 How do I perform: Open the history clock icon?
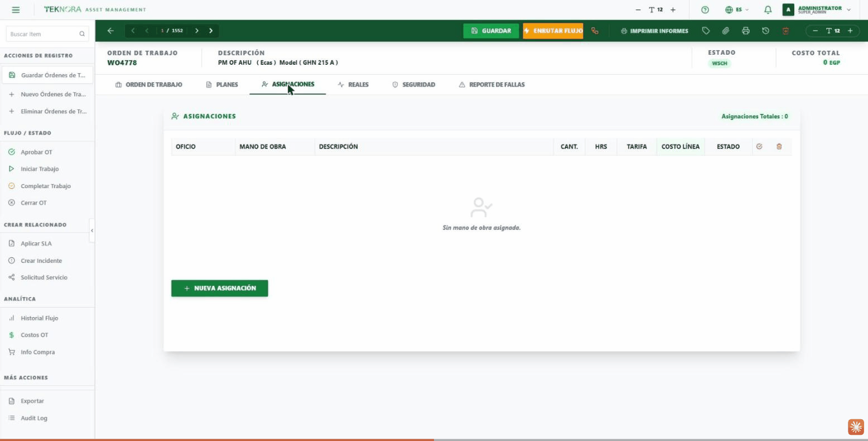[765, 31]
